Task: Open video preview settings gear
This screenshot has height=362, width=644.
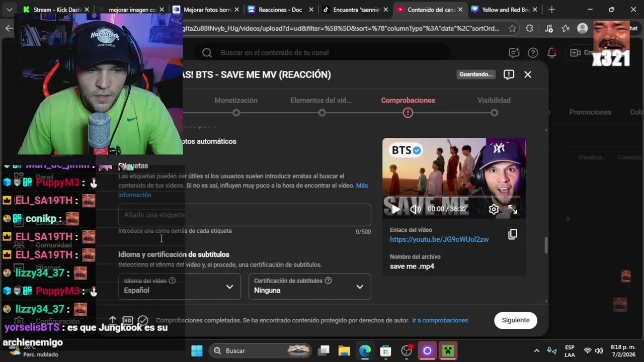Action: tap(494, 209)
